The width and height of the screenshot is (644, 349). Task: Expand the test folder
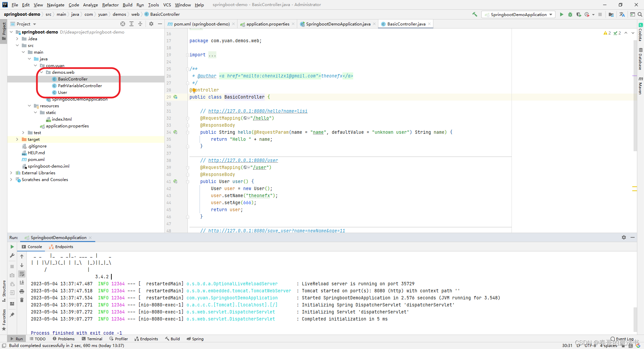click(x=23, y=132)
